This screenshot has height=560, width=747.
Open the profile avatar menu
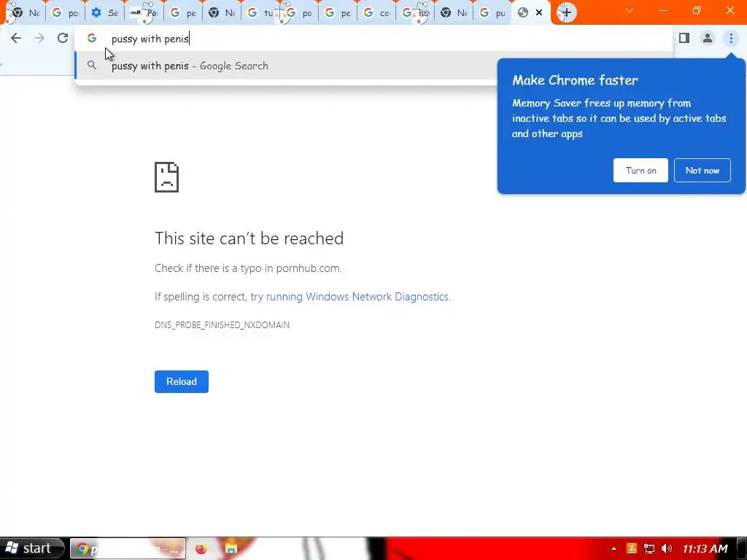coord(708,38)
